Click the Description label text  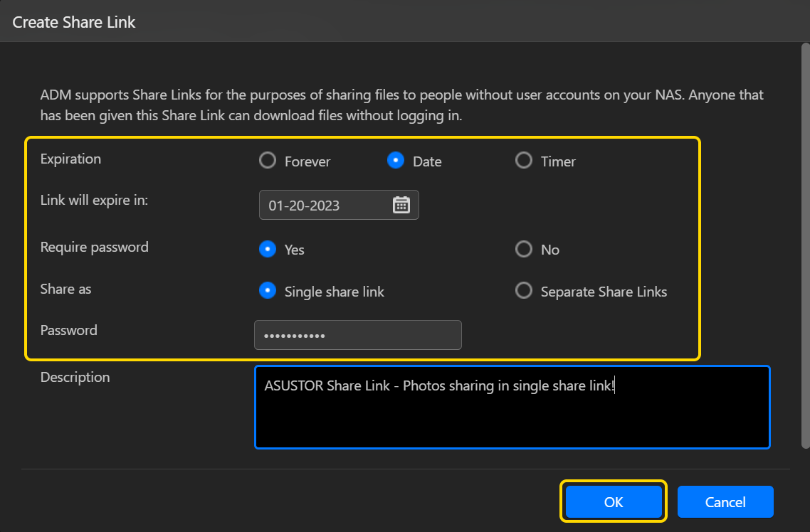pyautogui.click(x=75, y=377)
